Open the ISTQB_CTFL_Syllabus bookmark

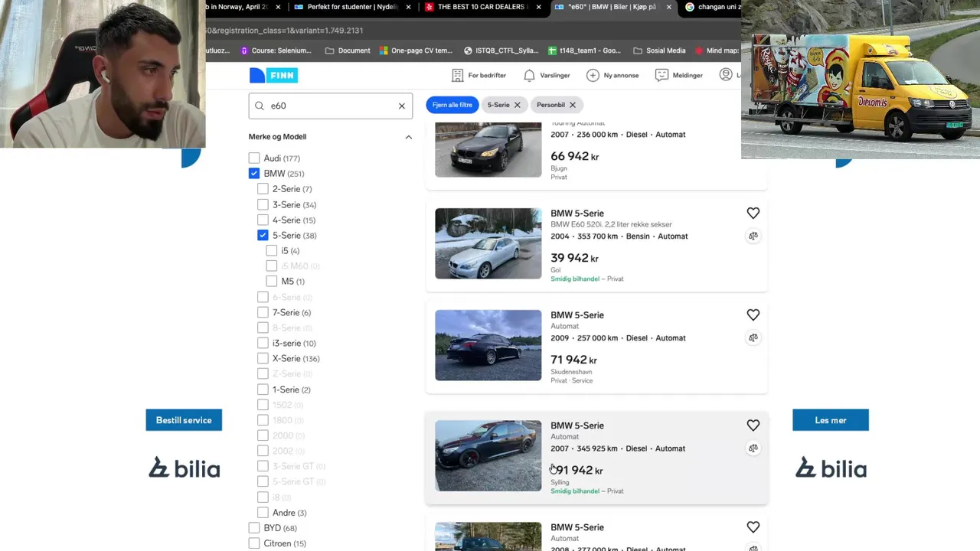point(501,51)
